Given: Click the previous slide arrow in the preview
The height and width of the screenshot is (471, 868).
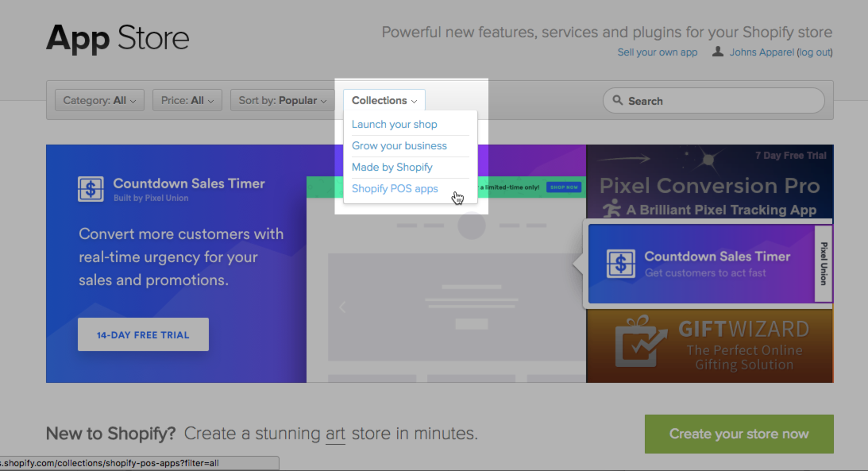Looking at the screenshot, I should tap(342, 307).
